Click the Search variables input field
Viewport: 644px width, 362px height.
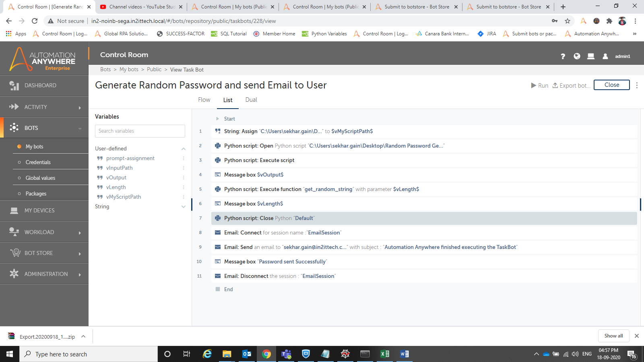[140, 131]
